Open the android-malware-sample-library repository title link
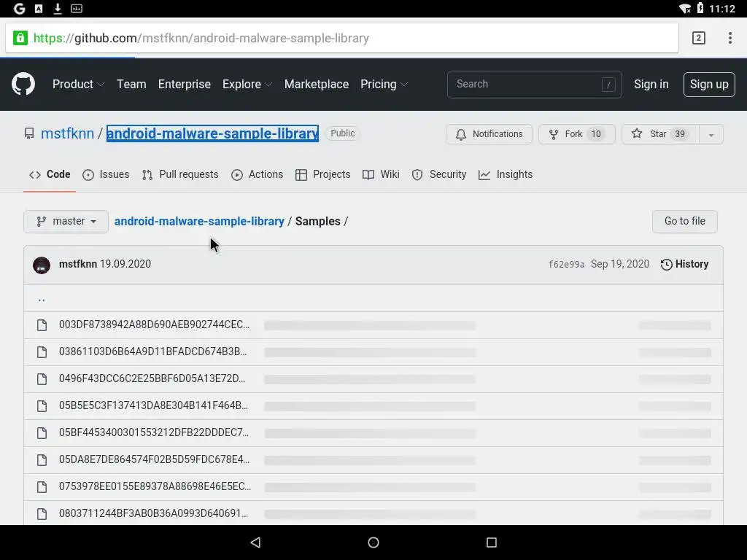Image resolution: width=747 pixels, height=560 pixels. click(212, 134)
